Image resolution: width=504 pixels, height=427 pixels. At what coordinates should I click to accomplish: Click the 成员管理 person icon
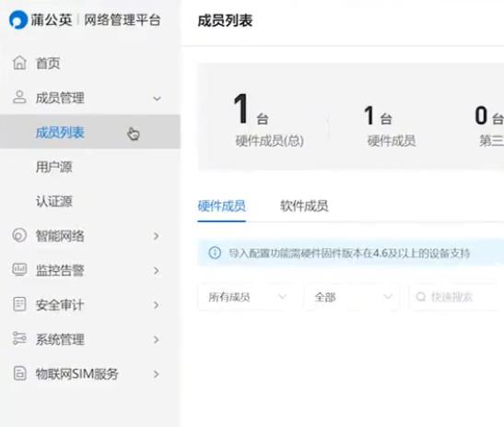pyautogui.click(x=19, y=97)
